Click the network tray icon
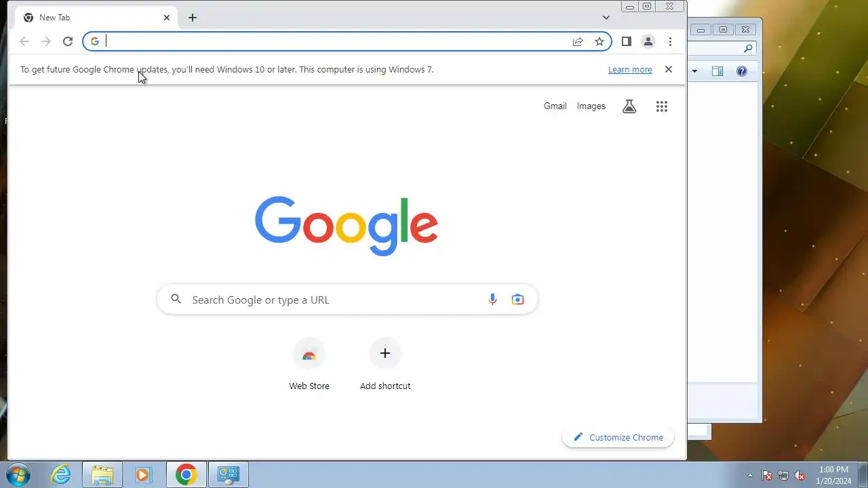The width and height of the screenshot is (868, 488). click(783, 475)
